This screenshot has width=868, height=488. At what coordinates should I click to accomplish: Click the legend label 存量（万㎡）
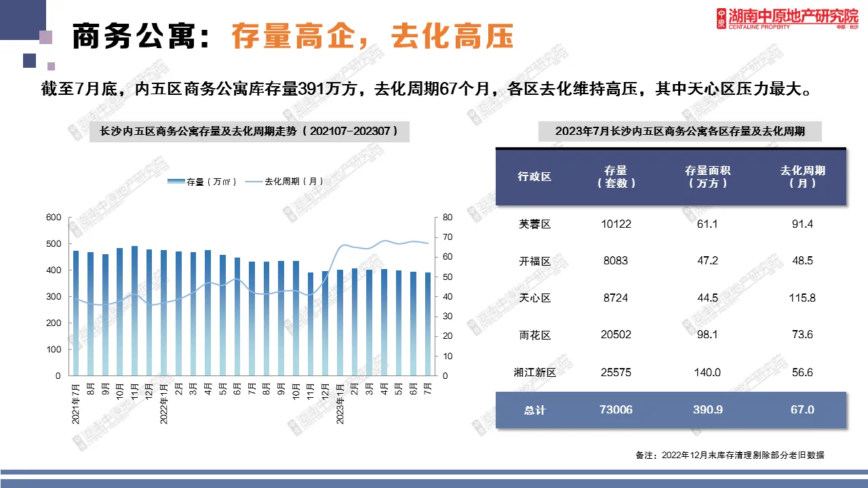coord(212,182)
